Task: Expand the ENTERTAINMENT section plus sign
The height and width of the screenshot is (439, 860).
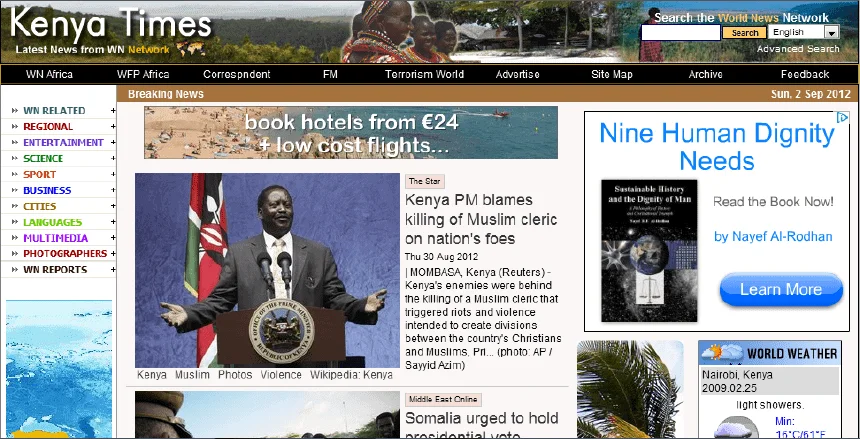Action: (x=113, y=143)
